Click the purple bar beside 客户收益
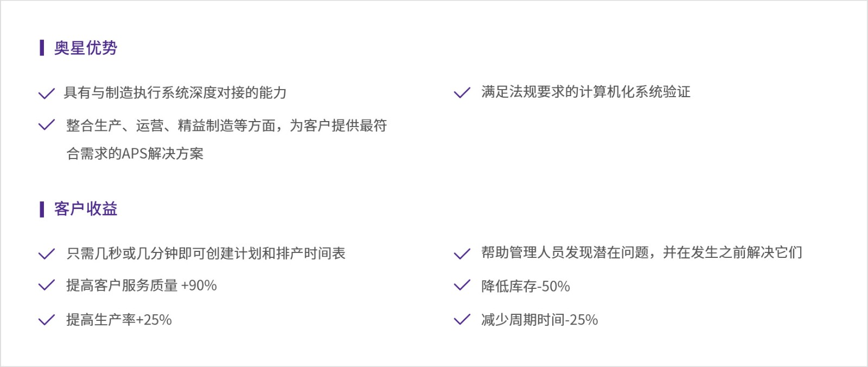Viewport: 868px width, 367px height. [42, 209]
